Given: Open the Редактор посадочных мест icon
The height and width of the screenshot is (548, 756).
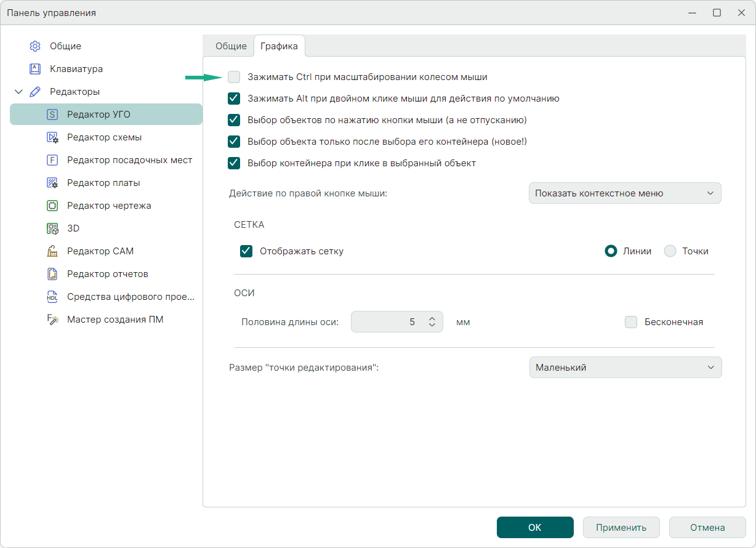Looking at the screenshot, I should 52,160.
